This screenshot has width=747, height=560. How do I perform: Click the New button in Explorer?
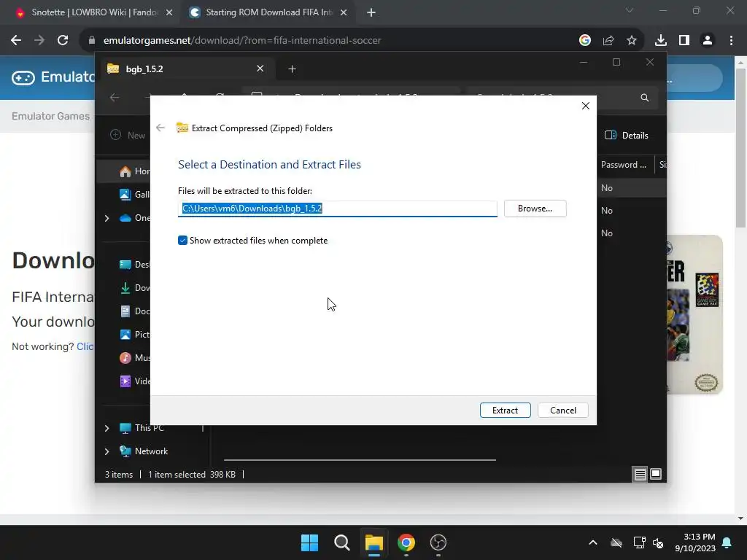click(128, 135)
